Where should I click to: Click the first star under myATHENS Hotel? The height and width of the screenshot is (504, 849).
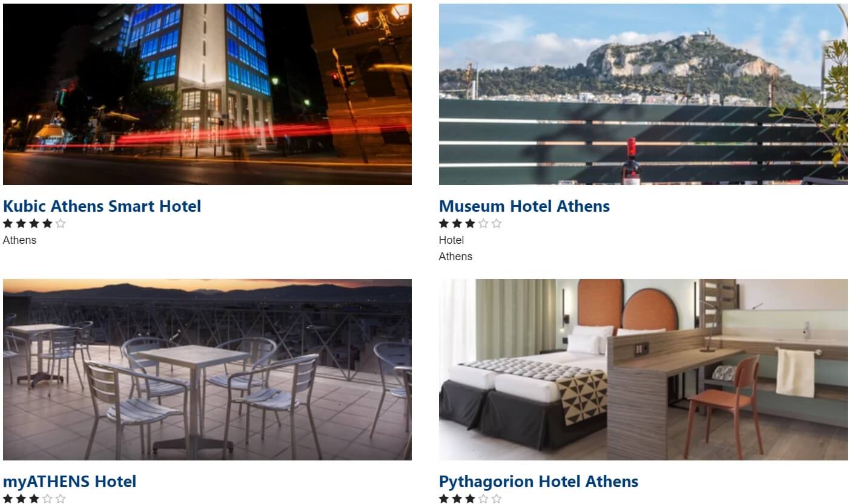tap(8, 499)
